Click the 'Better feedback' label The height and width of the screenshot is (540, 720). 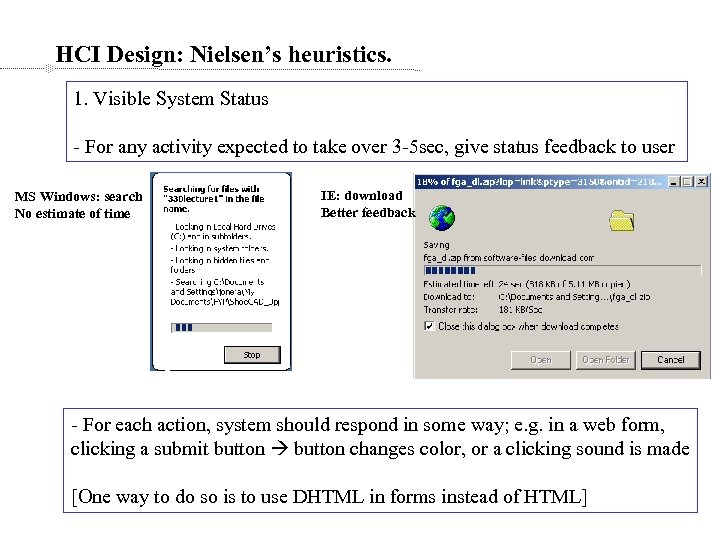(x=368, y=213)
